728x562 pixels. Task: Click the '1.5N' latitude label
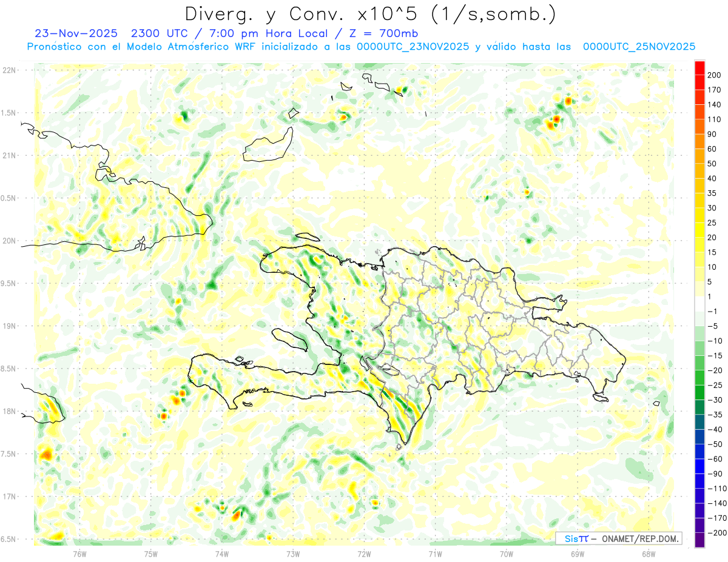(x=9, y=113)
